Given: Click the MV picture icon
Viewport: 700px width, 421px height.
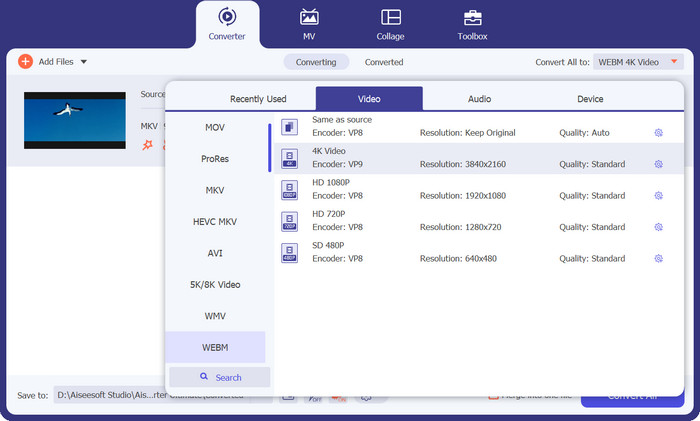Looking at the screenshot, I should 309,17.
